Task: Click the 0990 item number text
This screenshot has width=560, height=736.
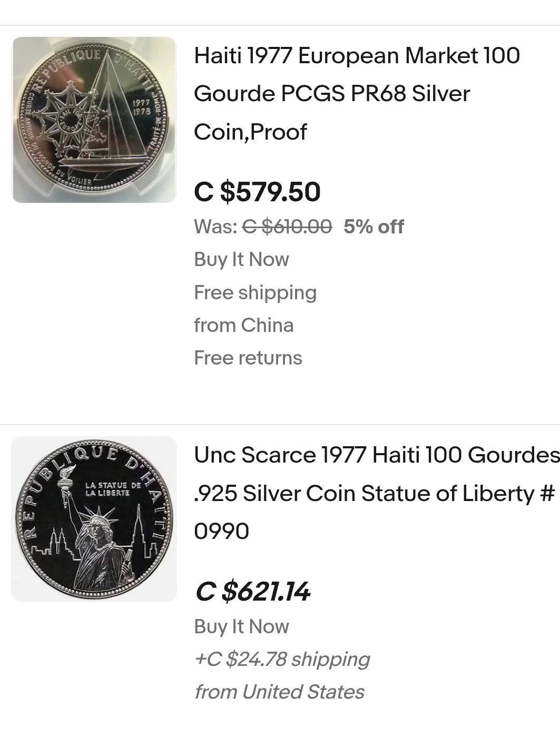Action: [x=221, y=532]
